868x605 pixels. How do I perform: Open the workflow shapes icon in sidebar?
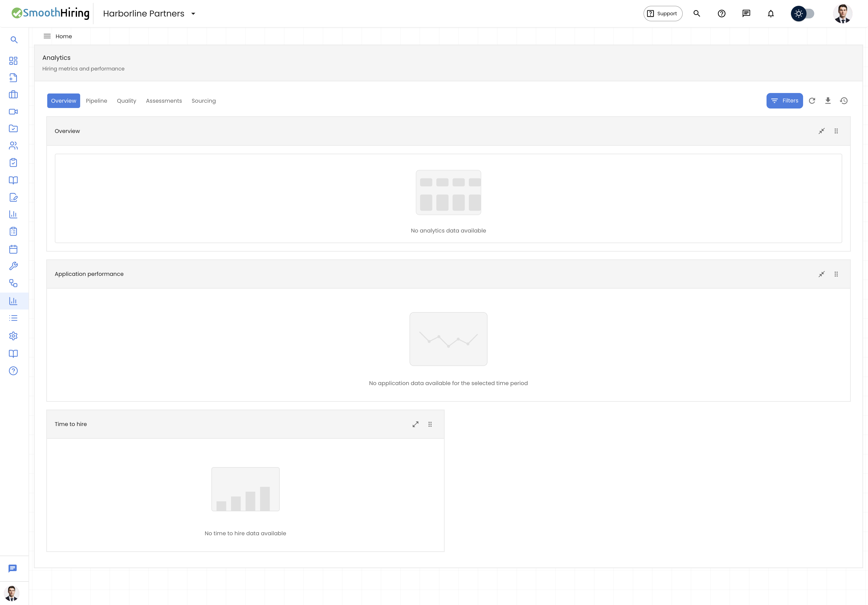[x=13, y=283]
